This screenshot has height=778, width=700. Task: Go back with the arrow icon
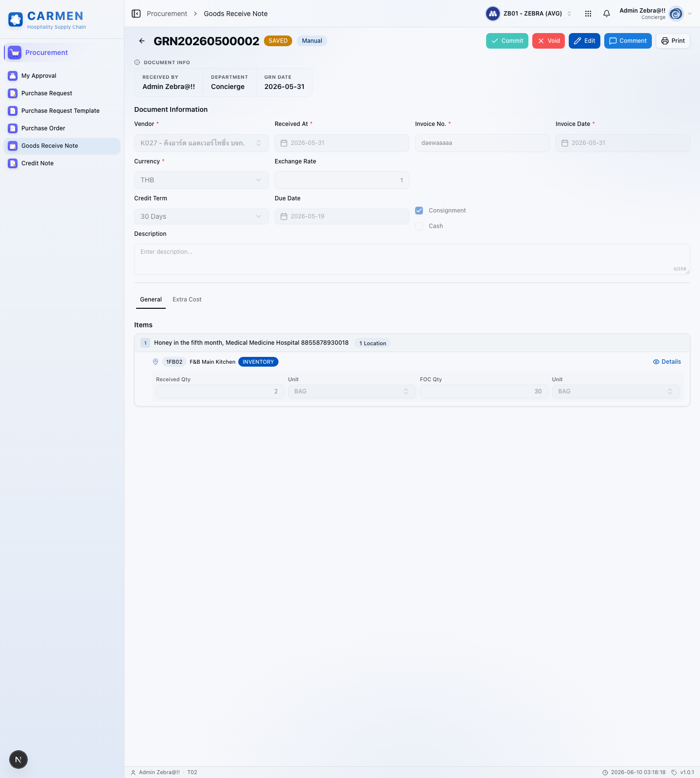(x=142, y=41)
